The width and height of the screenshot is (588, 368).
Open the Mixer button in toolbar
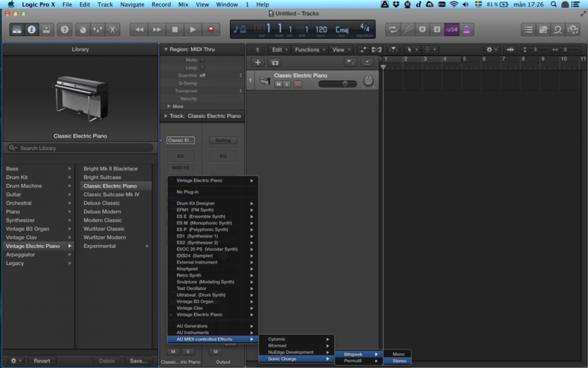click(x=98, y=29)
